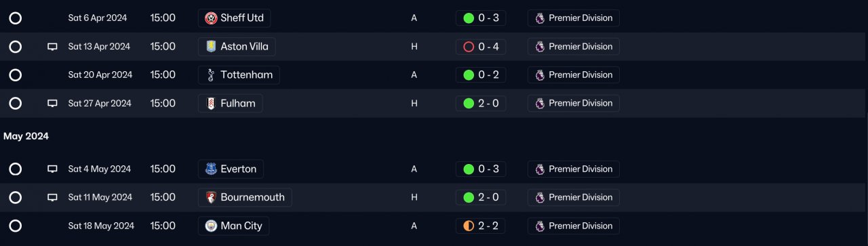The width and height of the screenshot is (868, 246).
Task: Select the radio circle for Tottenham fixture
Action: pos(15,75)
